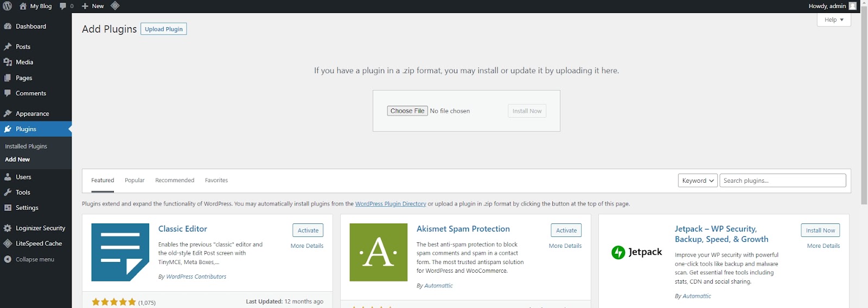The image size is (868, 308).
Task: Switch to the Recommended tab
Action: pyautogui.click(x=175, y=181)
